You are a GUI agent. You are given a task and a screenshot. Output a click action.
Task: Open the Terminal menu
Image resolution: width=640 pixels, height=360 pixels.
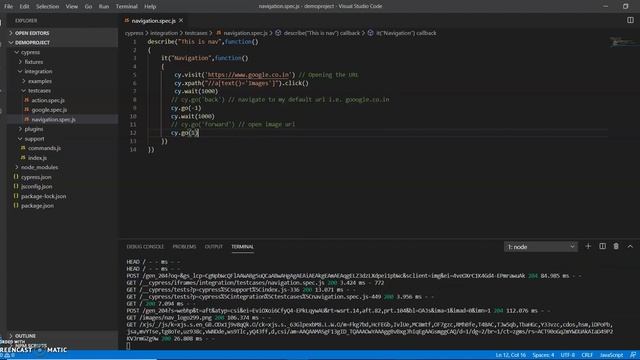click(x=127, y=7)
